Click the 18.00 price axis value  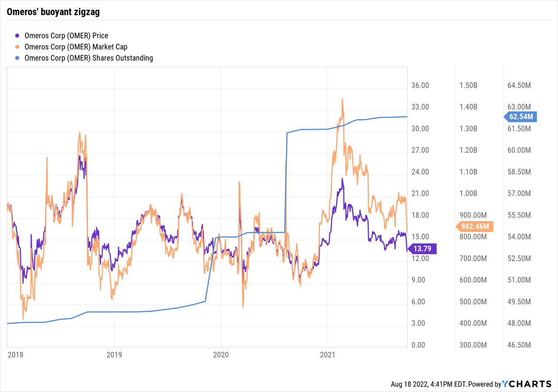(421, 215)
